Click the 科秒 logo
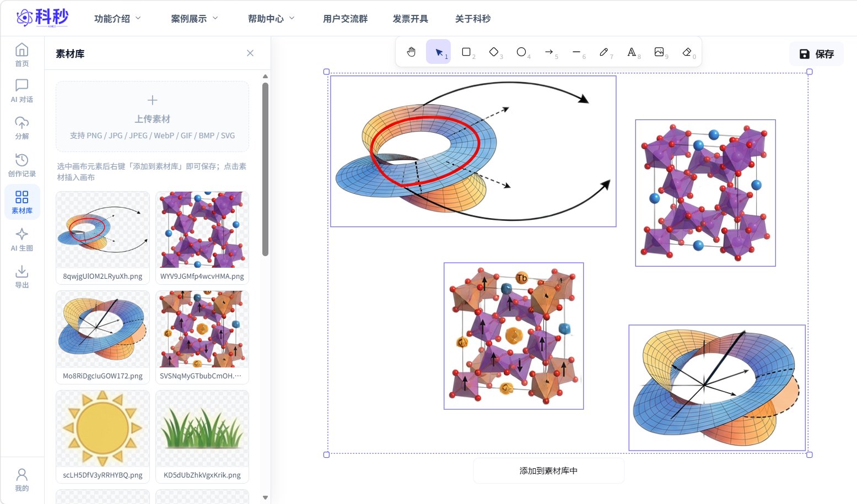857x504 pixels. (42, 18)
